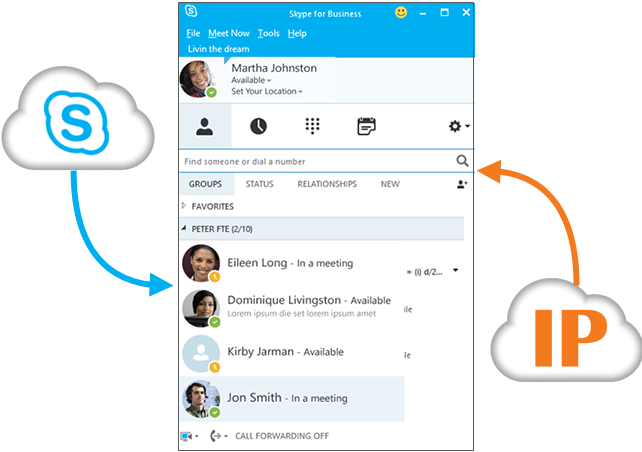
Task: Click the smiley feedback icon
Action: tap(401, 13)
